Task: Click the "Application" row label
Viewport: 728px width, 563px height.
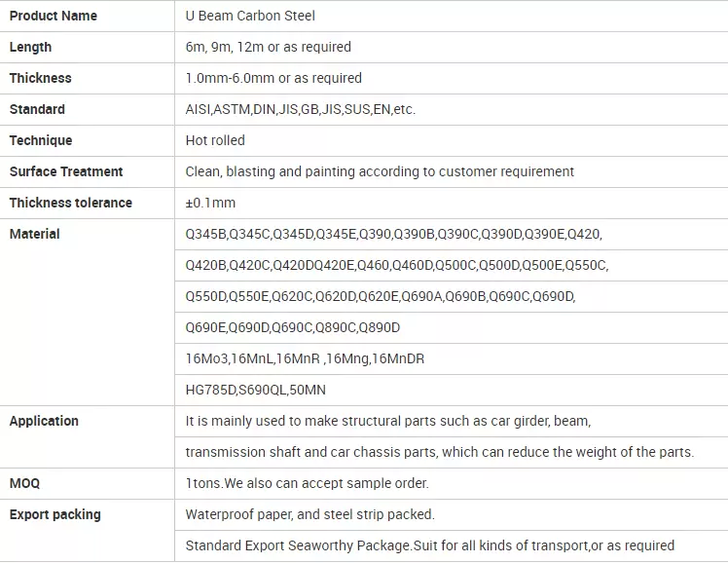Action: (44, 421)
